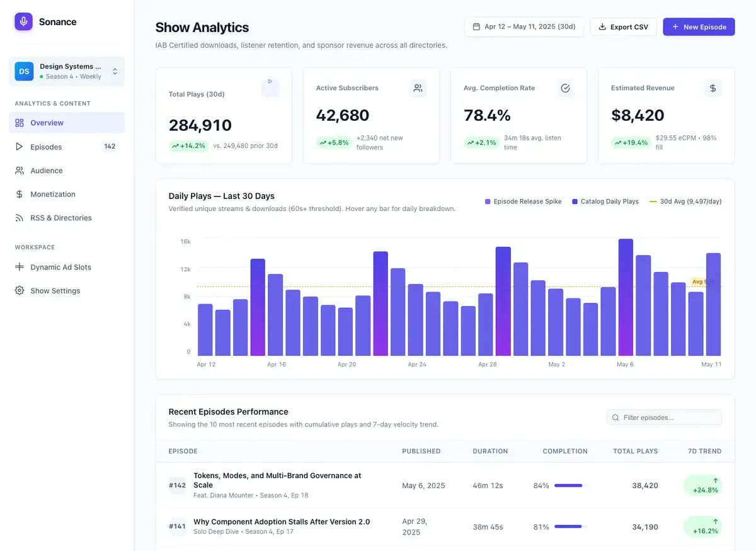Navigate to Monetization

67,195
